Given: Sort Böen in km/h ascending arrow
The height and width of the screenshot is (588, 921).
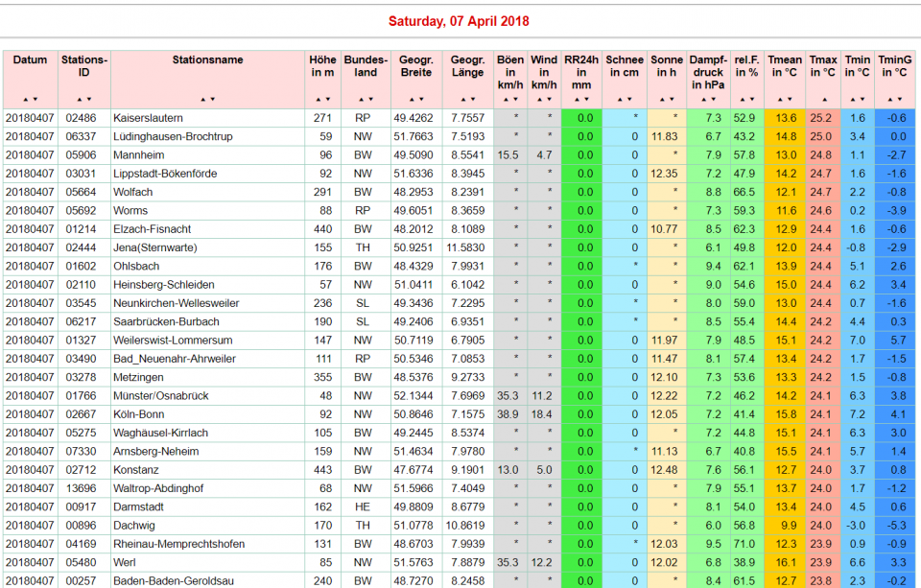Looking at the screenshot, I should pyautogui.click(x=506, y=99).
